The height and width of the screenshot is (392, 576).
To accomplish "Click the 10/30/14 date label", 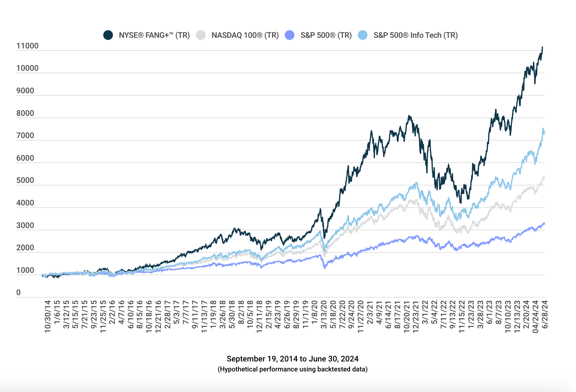I will pos(48,316).
